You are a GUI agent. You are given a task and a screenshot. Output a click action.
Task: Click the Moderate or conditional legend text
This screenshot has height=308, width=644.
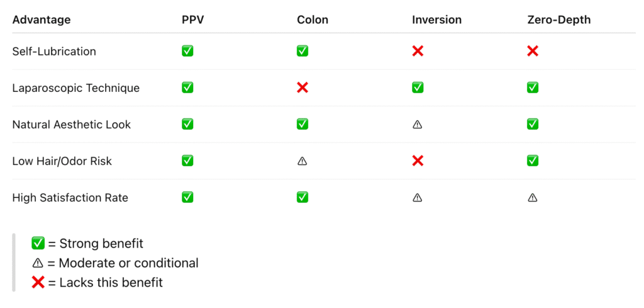tap(128, 263)
